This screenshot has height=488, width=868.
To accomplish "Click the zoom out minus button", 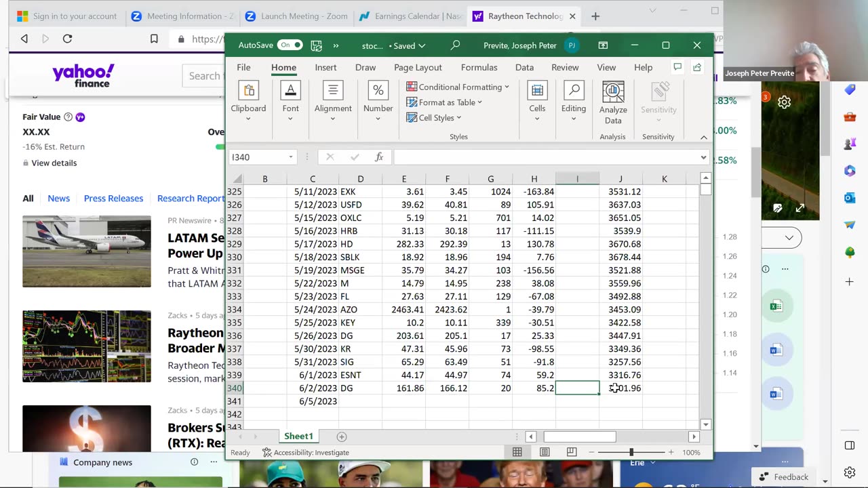I will pos(591,452).
